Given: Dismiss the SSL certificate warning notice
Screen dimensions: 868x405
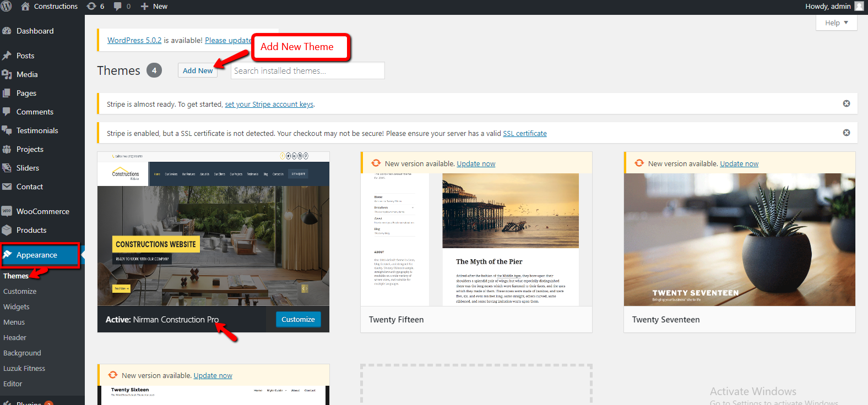Looking at the screenshot, I should [847, 133].
